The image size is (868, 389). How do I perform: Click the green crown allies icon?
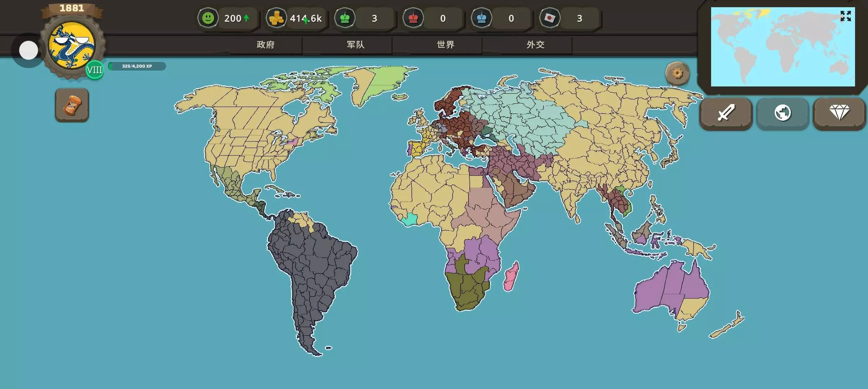pyautogui.click(x=345, y=18)
